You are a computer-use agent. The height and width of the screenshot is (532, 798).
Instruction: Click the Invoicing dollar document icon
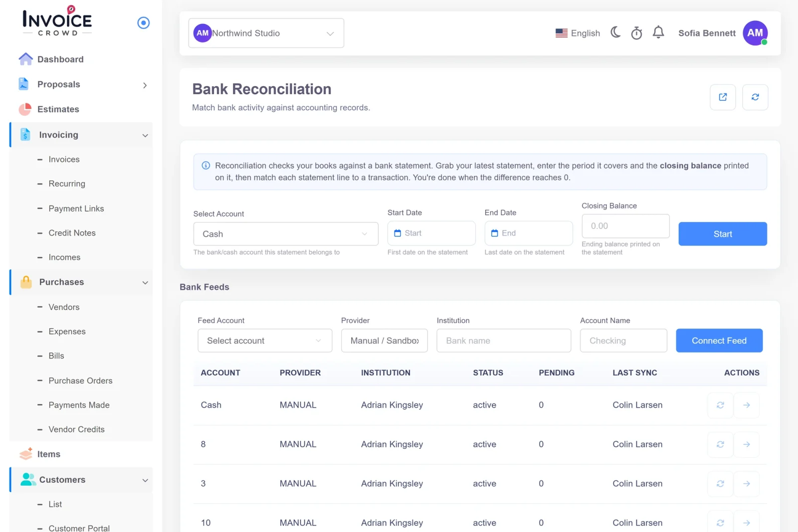[x=25, y=135]
